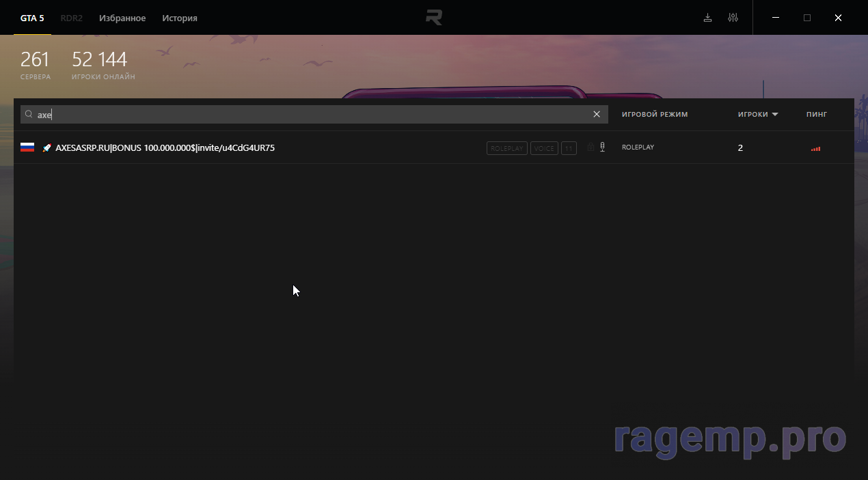Sort servers by ПИНГ column
Image resolution: width=868 pixels, height=480 pixels.
pos(816,114)
